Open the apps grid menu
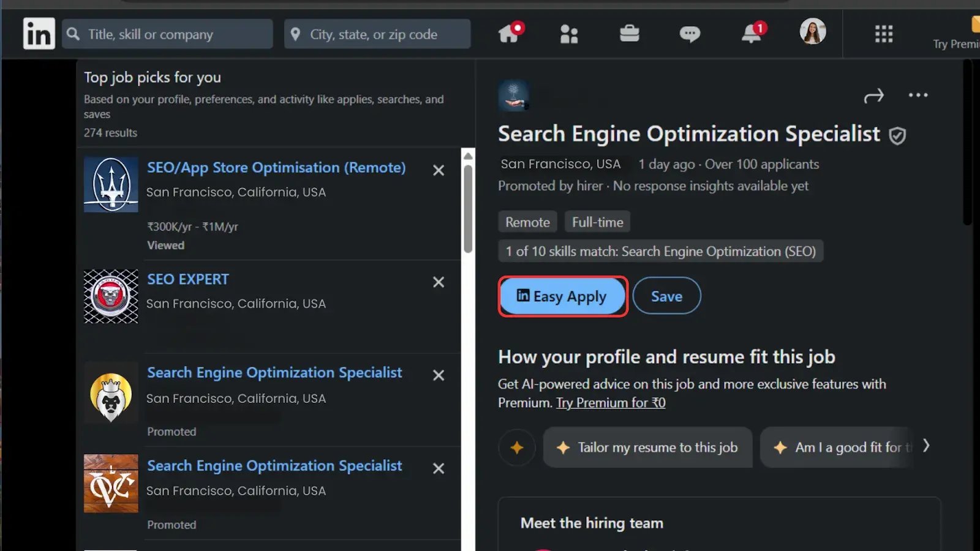Image resolution: width=980 pixels, height=551 pixels. tap(883, 34)
